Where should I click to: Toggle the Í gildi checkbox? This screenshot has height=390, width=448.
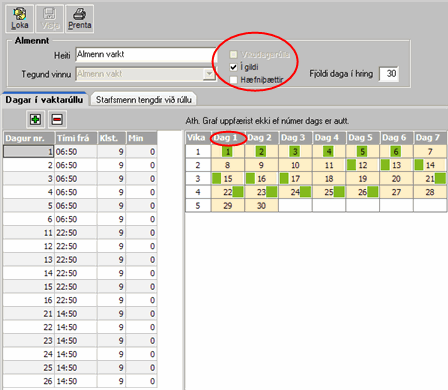pos(233,67)
